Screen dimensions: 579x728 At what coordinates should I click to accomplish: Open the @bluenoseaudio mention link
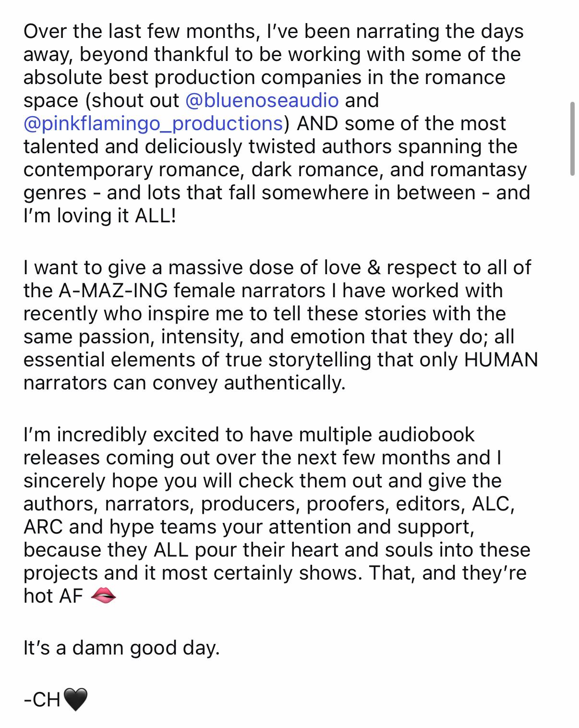coord(262,100)
